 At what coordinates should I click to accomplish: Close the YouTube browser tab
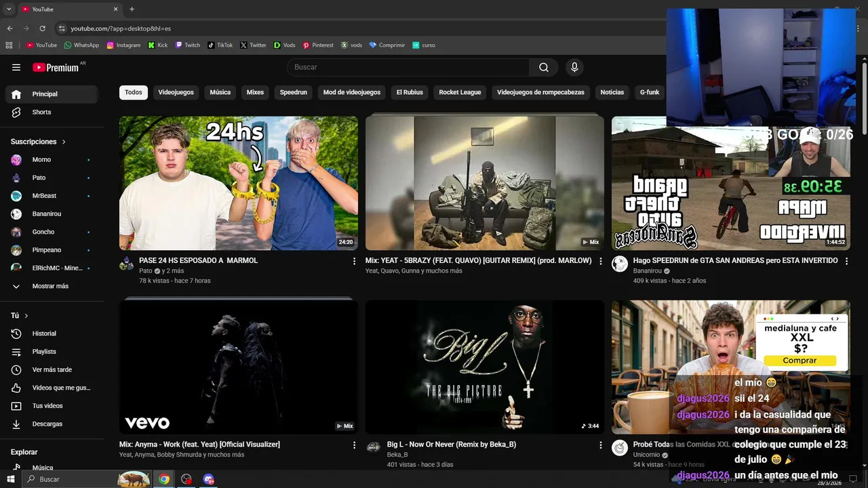pos(115,9)
